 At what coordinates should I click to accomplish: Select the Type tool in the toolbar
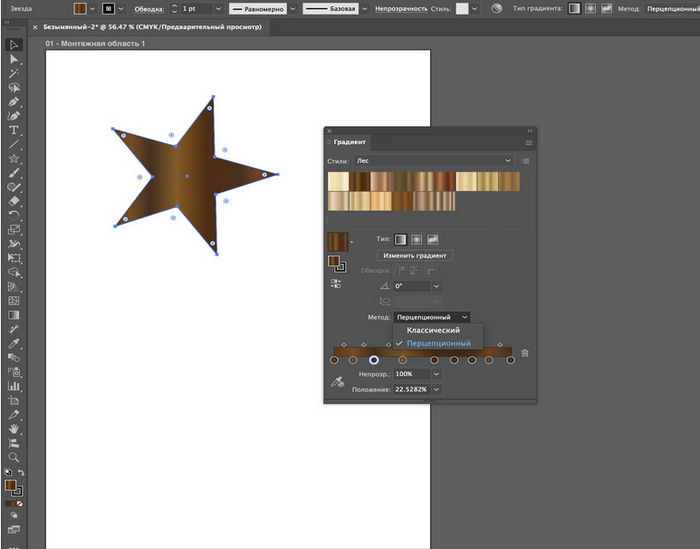click(14, 130)
